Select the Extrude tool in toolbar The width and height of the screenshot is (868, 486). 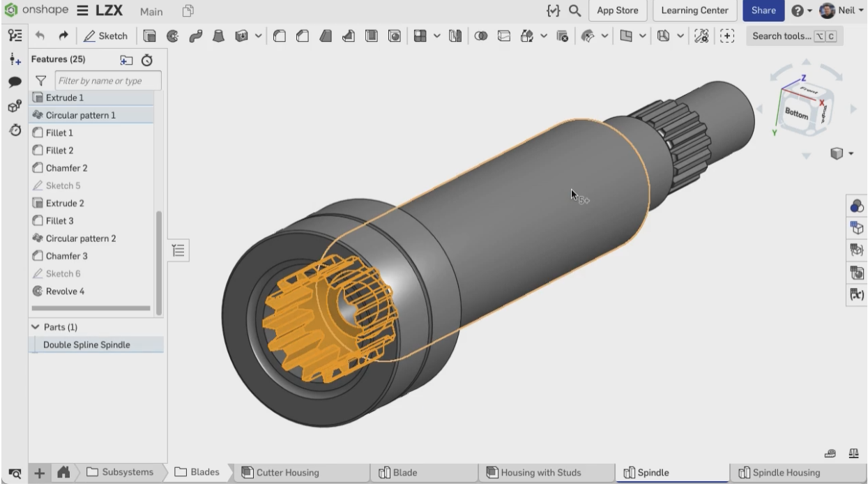tap(149, 36)
